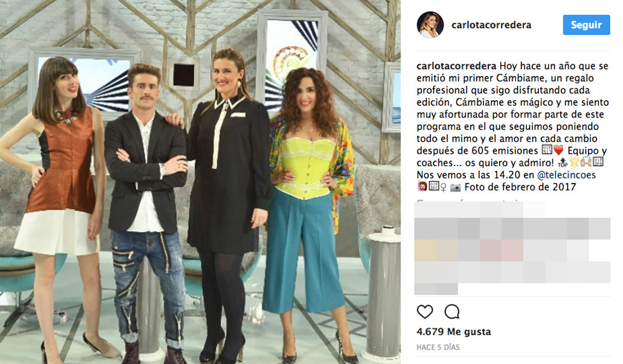Click the woman raising hand emoji

tap(422, 187)
